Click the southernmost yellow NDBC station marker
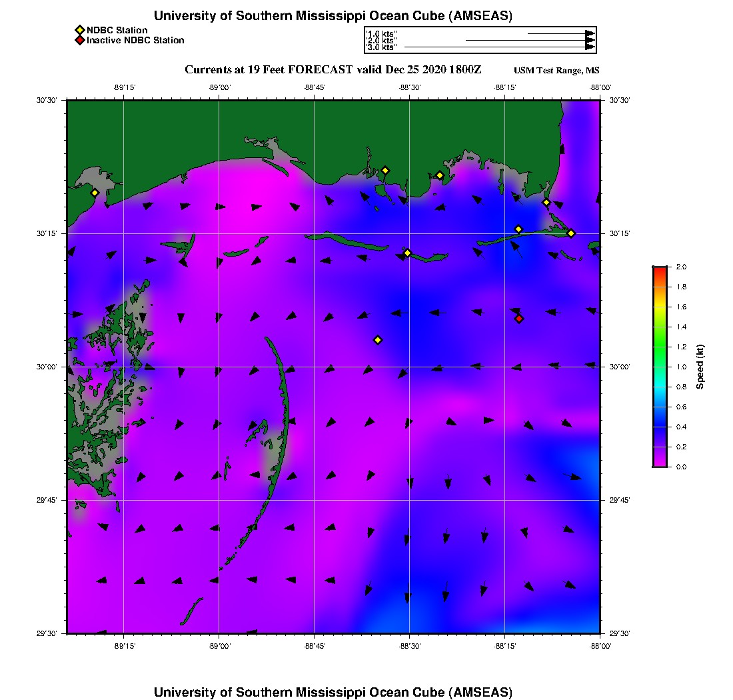The height and width of the screenshot is (700, 733). pyautogui.click(x=378, y=340)
